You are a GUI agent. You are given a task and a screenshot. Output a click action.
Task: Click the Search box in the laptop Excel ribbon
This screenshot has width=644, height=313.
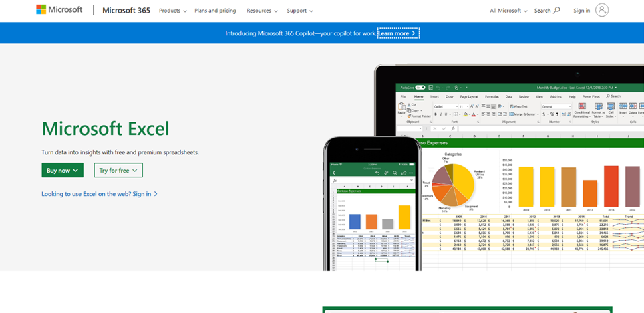coord(613,96)
